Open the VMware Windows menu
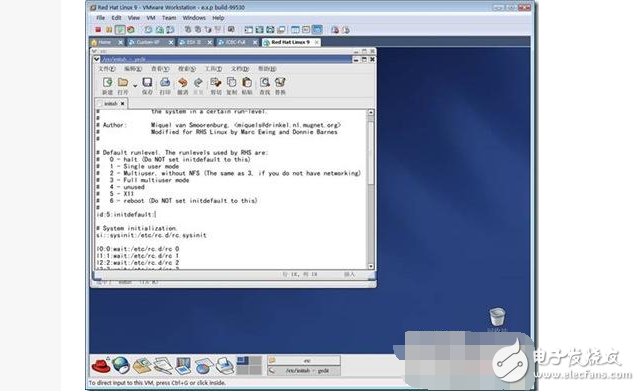This screenshot has width=640, height=391. (x=194, y=18)
